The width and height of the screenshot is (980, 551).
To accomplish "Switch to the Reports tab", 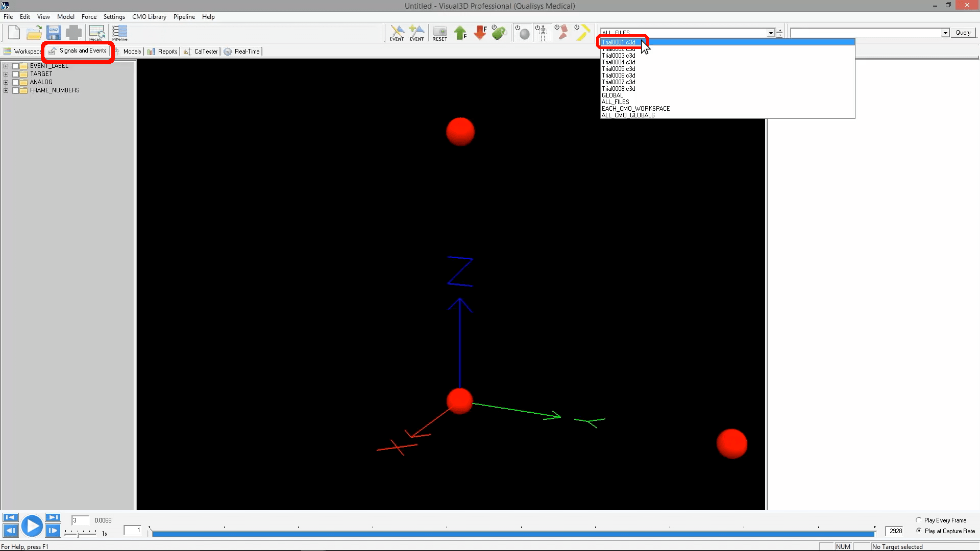I will pos(162,52).
